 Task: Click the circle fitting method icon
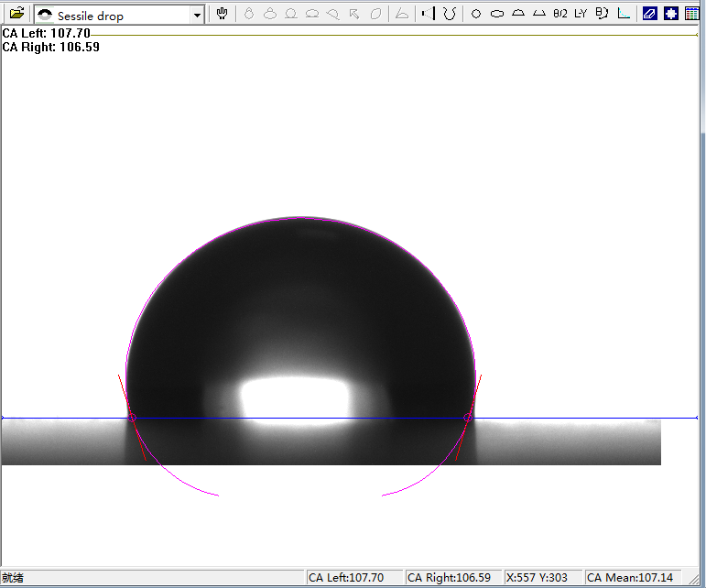pos(475,14)
